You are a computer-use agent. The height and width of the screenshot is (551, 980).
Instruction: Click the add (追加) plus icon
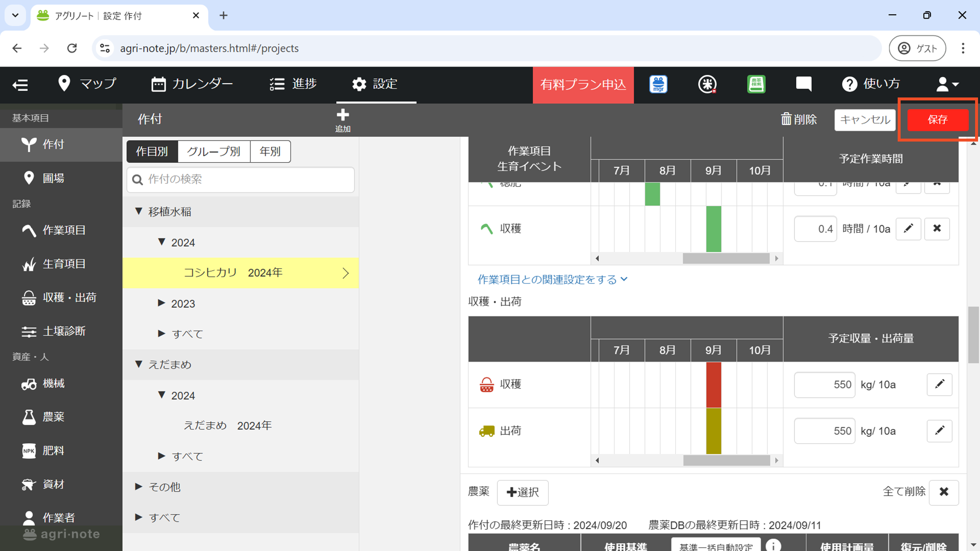point(343,116)
